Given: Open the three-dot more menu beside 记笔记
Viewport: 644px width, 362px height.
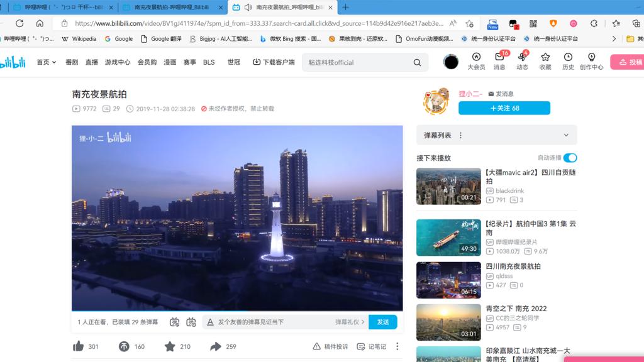Looking at the screenshot, I should coord(397,346).
